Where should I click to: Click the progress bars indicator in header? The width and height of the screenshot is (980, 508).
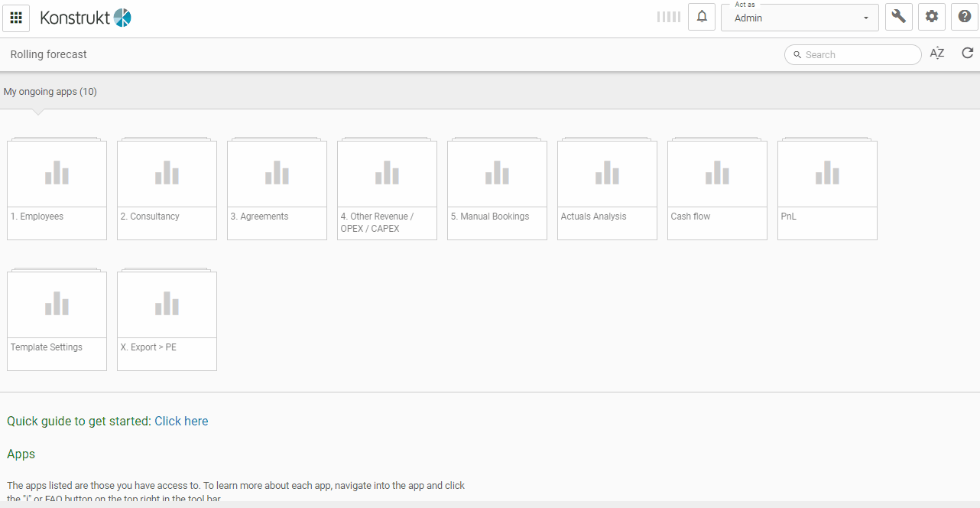click(668, 17)
